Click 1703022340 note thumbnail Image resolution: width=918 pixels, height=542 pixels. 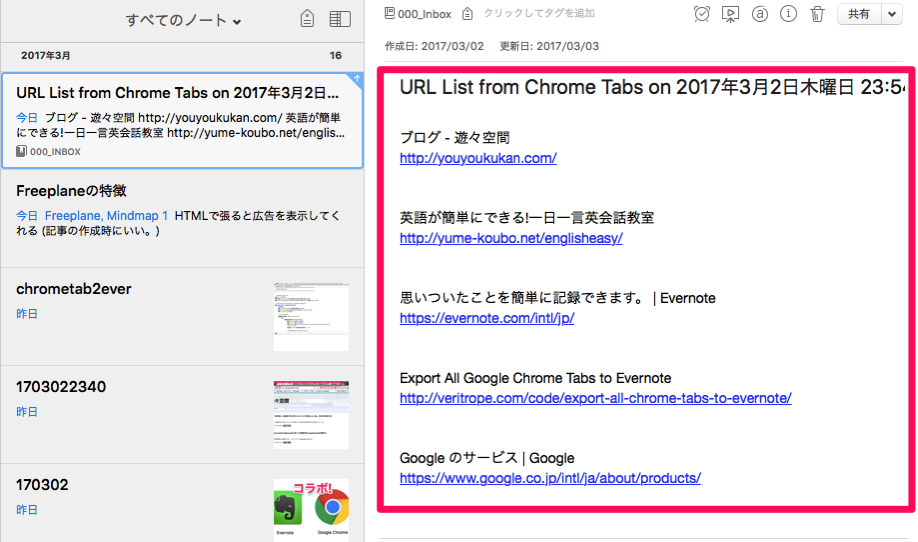point(311,414)
